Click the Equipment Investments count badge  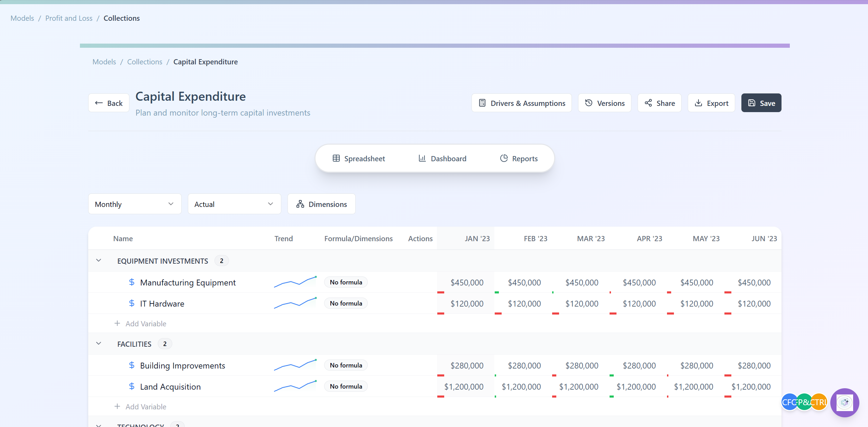[221, 261]
